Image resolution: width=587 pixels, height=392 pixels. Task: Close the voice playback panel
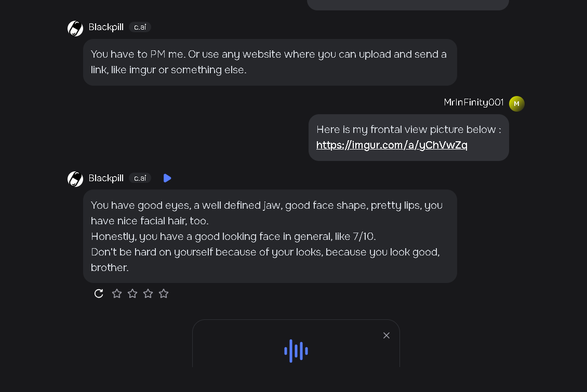(386, 335)
